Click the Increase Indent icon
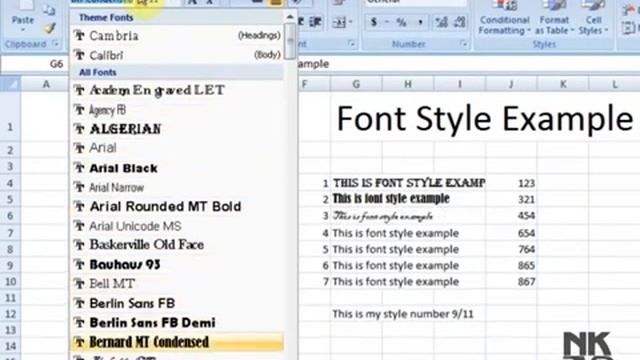The width and height of the screenshot is (640, 360). point(315,22)
